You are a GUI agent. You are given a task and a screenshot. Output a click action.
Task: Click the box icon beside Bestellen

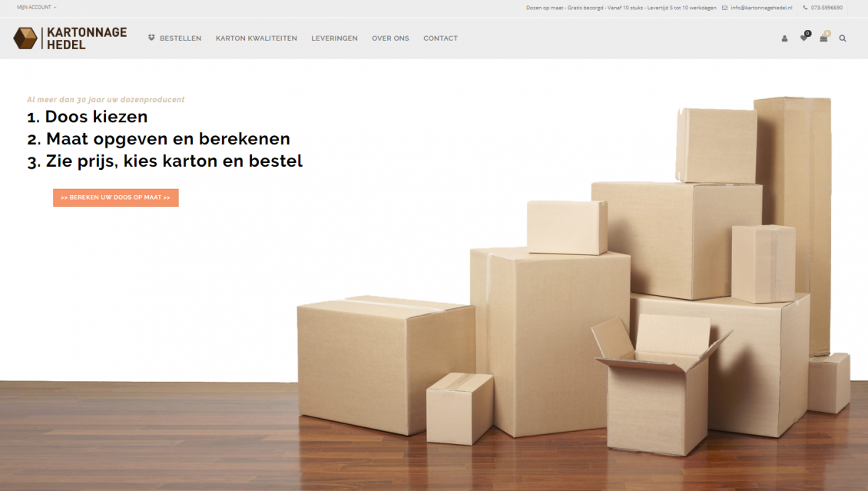pyautogui.click(x=151, y=38)
